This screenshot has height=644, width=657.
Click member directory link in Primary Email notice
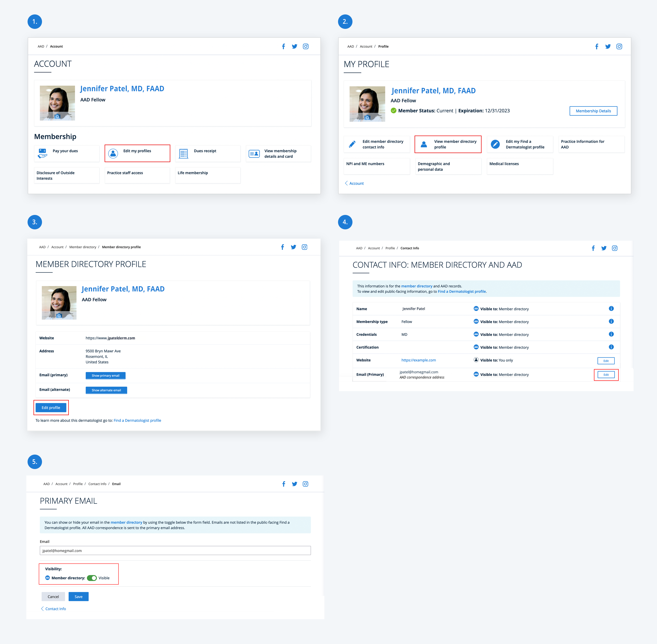[x=127, y=522]
